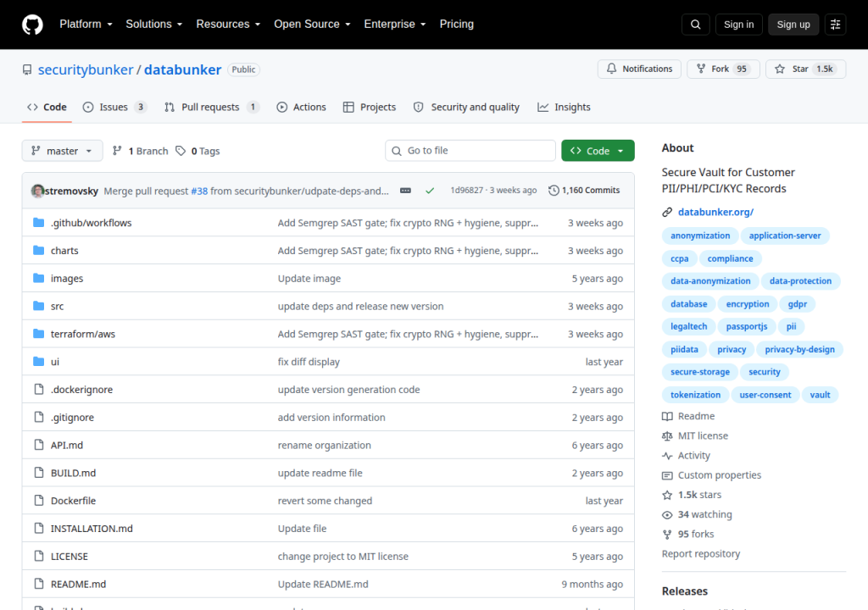Focus the Go to file search field
Image resolution: width=868 pixels, height=610 pixels.
(470, 151)
